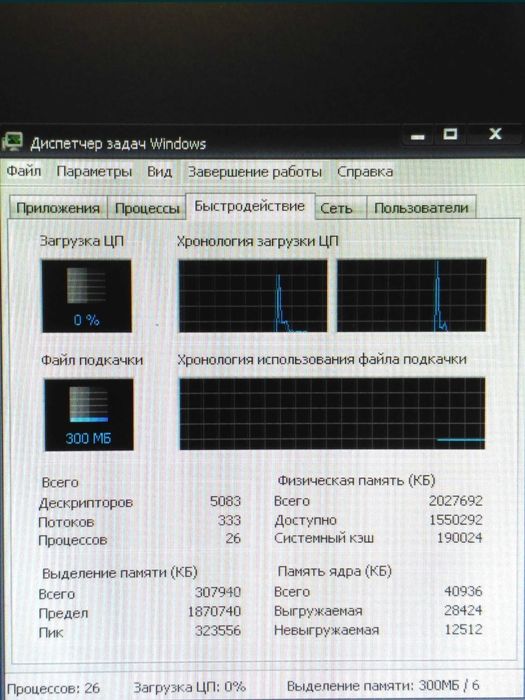Click the Физическая память (КБ) heading
525x700 pixels.
click(x=356, y=480)
